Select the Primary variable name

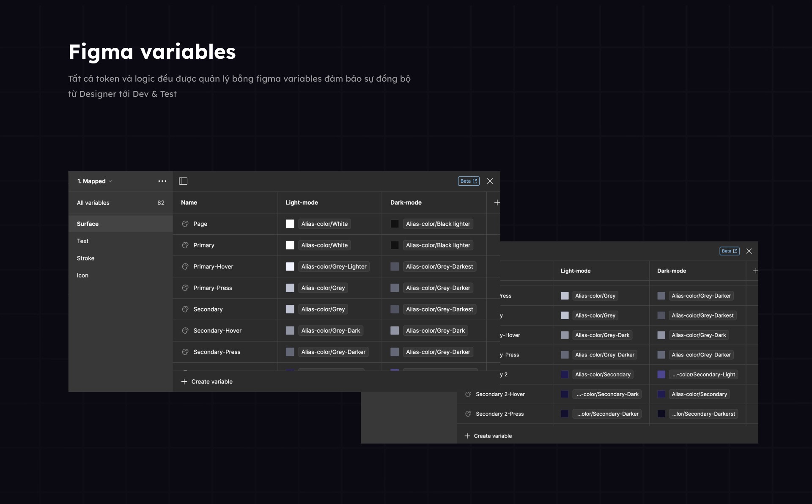tap(204, 245)
